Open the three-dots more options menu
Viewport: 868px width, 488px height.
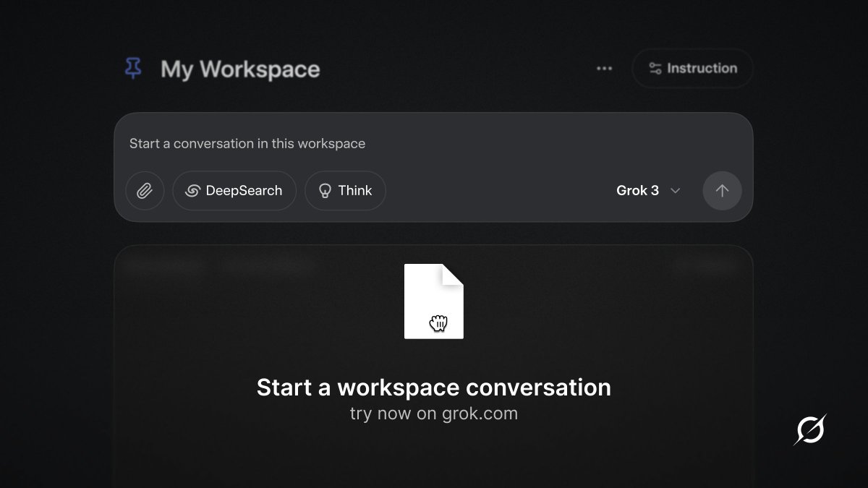(x=604, y=69)
